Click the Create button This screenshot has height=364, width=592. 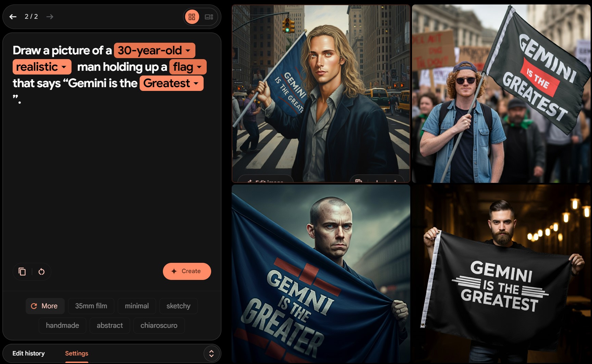[187, 271]
